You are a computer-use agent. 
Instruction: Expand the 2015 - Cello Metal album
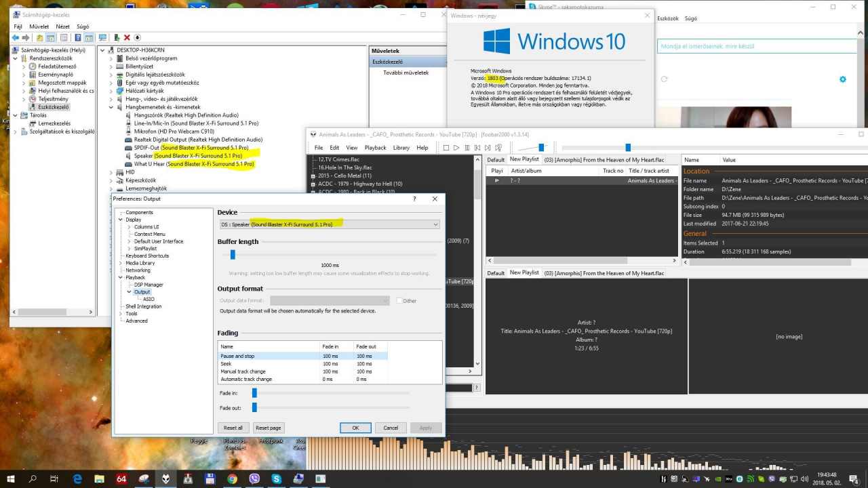click(313, 176)
